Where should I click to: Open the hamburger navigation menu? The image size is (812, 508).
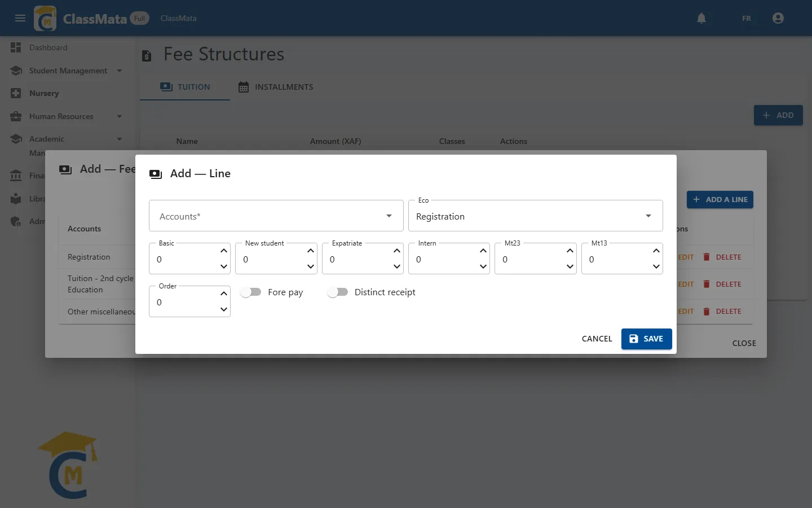[20, 18]
